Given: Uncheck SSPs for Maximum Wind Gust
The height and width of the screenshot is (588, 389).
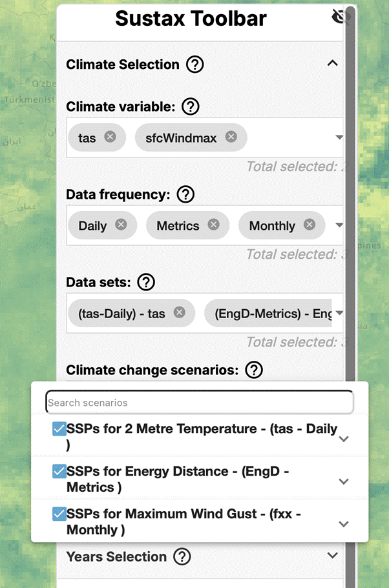Looking at the screenshot, I should (59, 514).
